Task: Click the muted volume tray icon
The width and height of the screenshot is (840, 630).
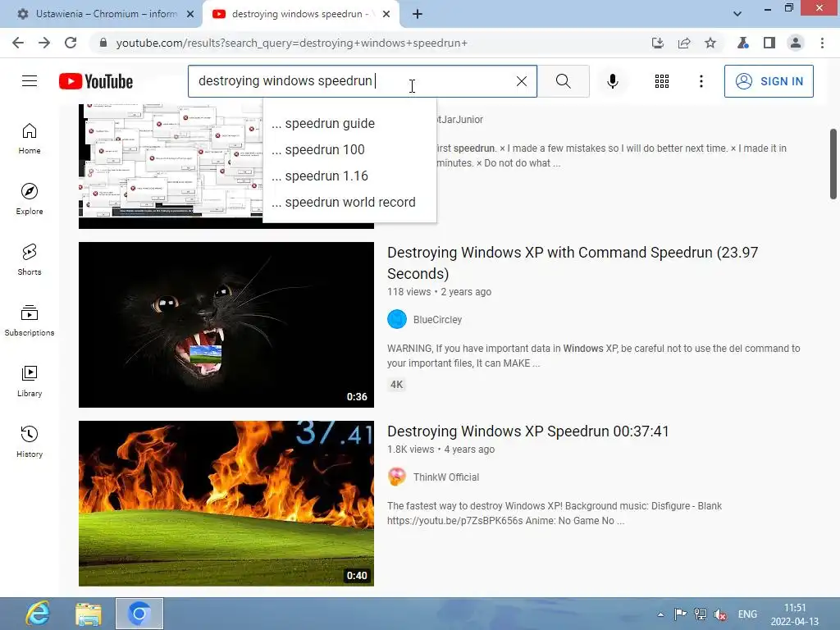Action: (720, 614)
